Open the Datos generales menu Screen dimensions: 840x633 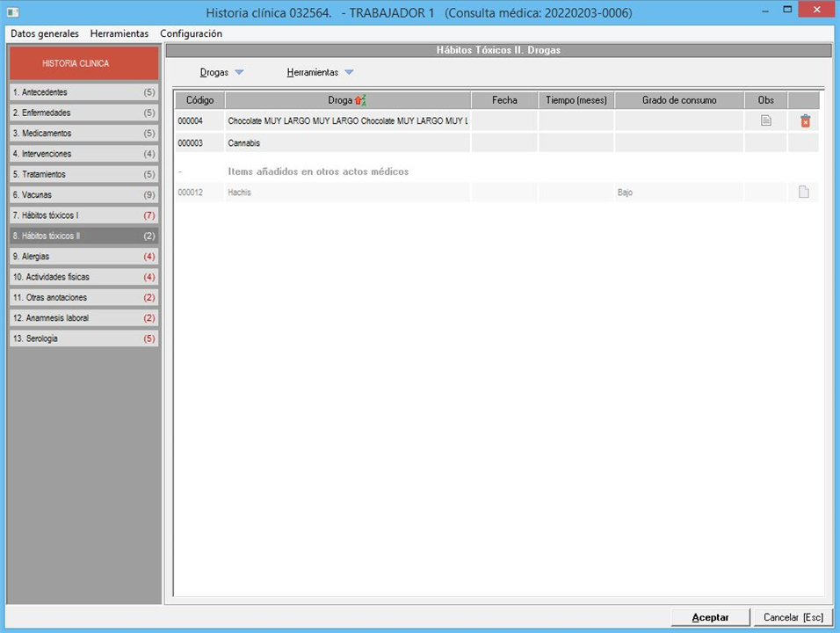point(45,33)
